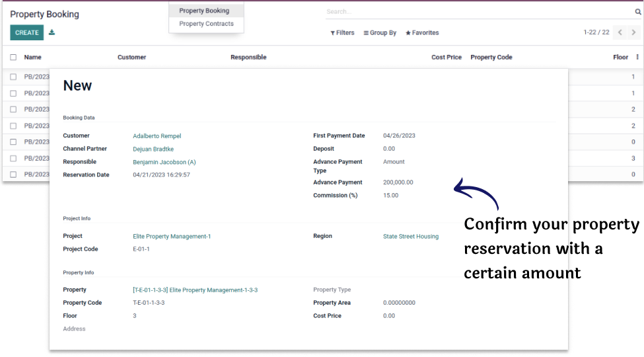
Task: Sort by the Cost Price column header
Action: [x=446, y=58]
